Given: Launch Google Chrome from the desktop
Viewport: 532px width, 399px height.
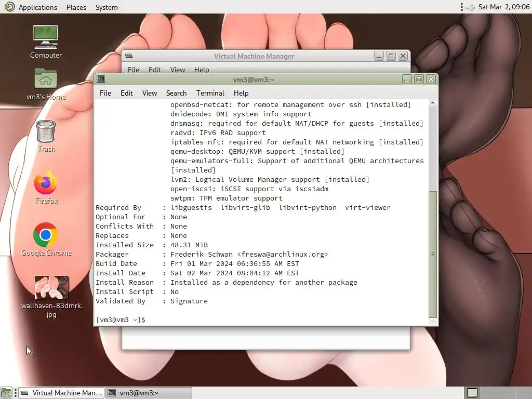Looking at the screenshot, I should [x=46, y=240].
